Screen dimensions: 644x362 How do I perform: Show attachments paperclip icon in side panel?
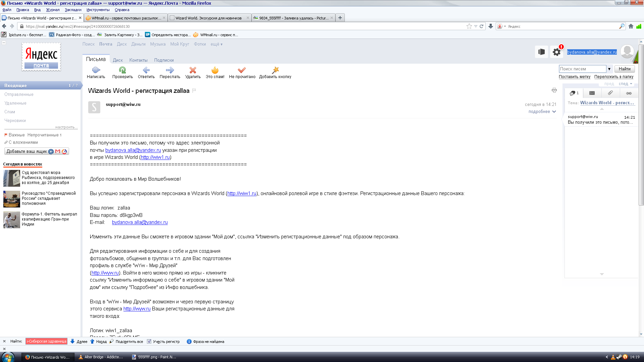[x=610, y=93]
